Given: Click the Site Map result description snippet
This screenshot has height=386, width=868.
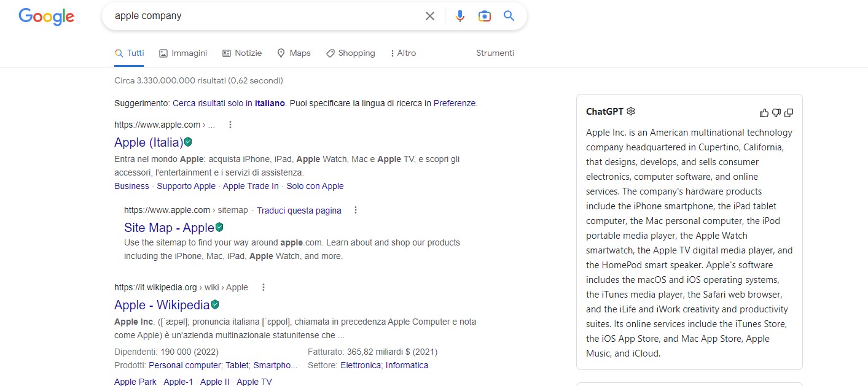Looking at the screenshot, I should [292, 249].
